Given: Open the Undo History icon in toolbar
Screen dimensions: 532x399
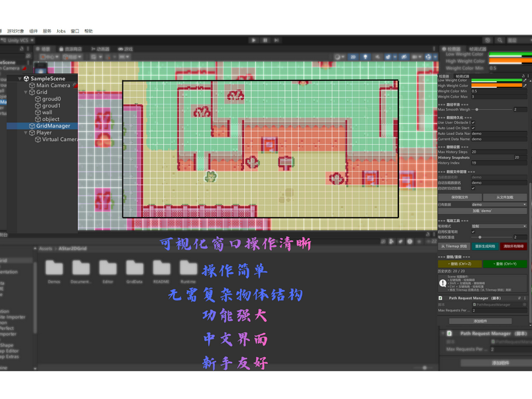Looking at the screenshot, I should click(487, 41).
